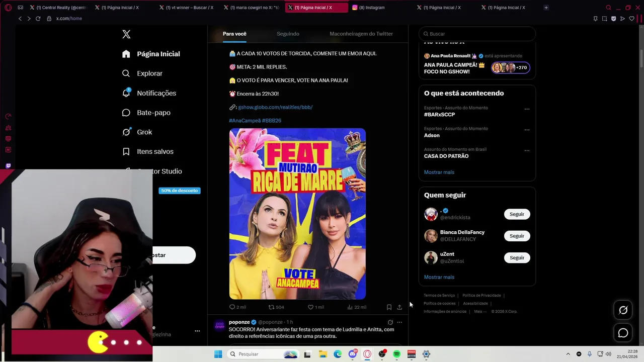
Task: Open Grok in the left navigation
Action: click(x=137, y=132)
